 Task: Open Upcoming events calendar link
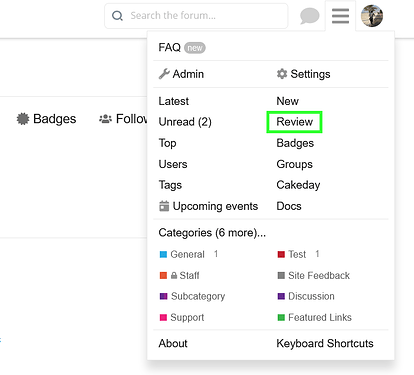[208, 206]
